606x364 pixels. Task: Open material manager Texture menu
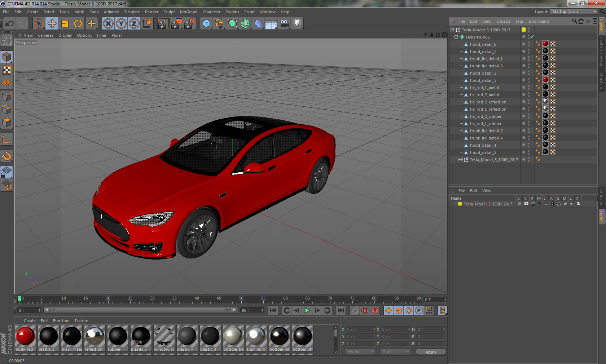pyautogui.click(x=81, y=321)
